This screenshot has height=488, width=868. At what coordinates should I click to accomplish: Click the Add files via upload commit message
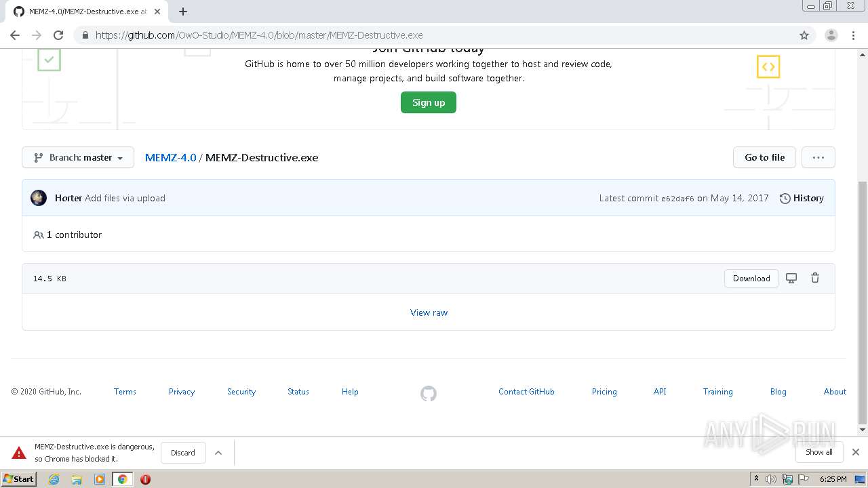click(x=125, y=198)
